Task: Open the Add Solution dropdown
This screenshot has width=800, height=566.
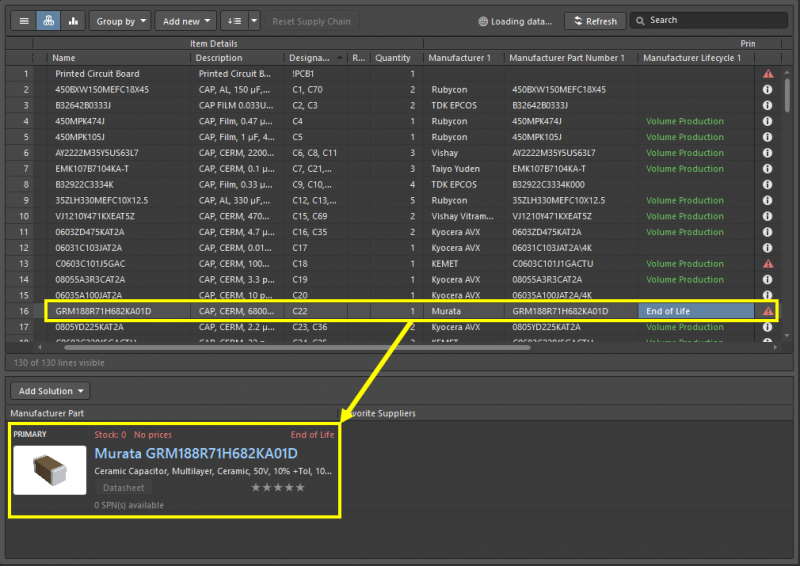Action: [x=50, y=391]
